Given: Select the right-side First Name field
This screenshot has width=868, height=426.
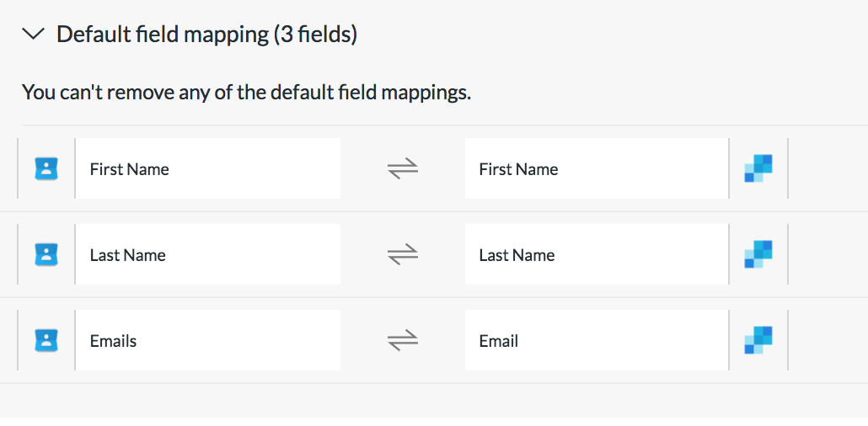Looking at the screenshot, I should tap(597, 168).
